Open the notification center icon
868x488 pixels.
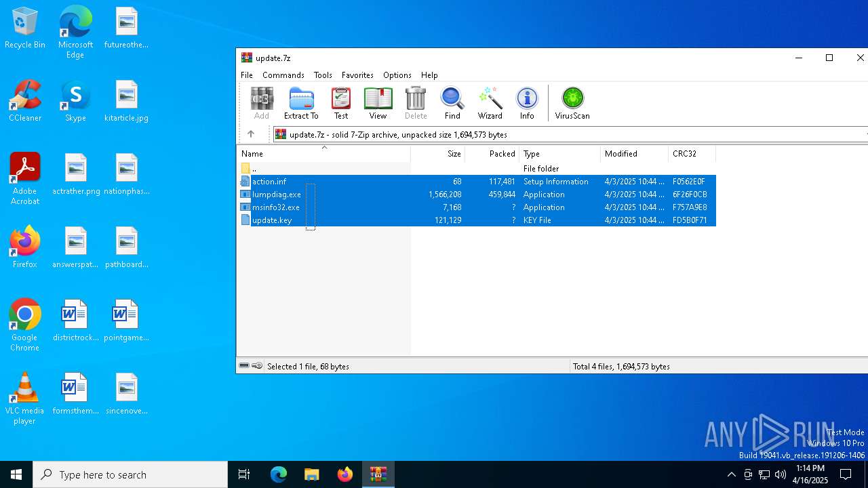[846, 474]
